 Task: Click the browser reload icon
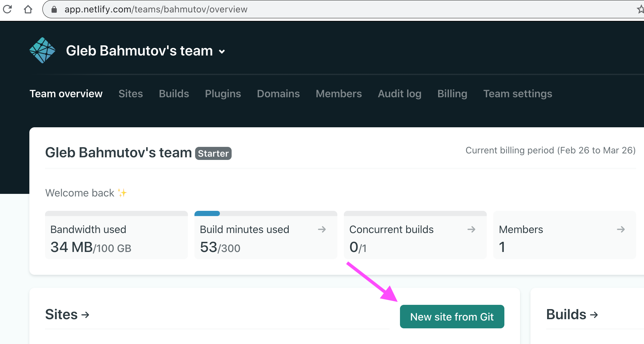(x=7, y=9)
